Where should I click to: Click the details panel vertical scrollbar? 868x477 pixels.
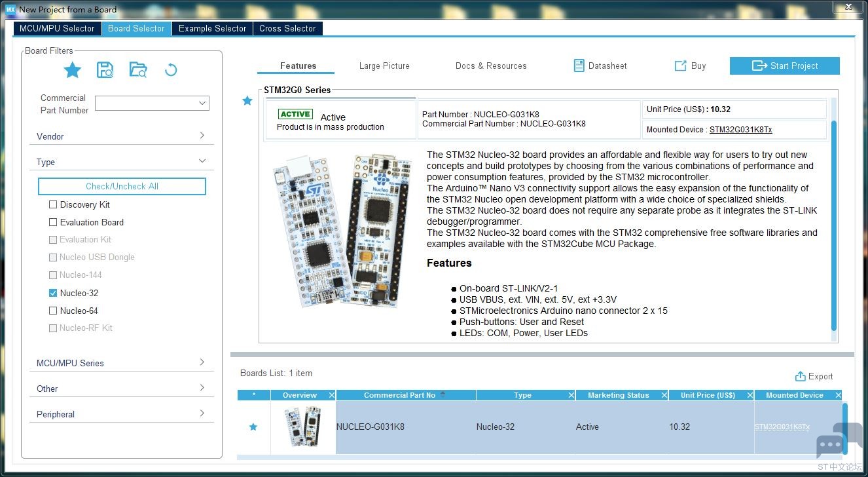[833, 225]
